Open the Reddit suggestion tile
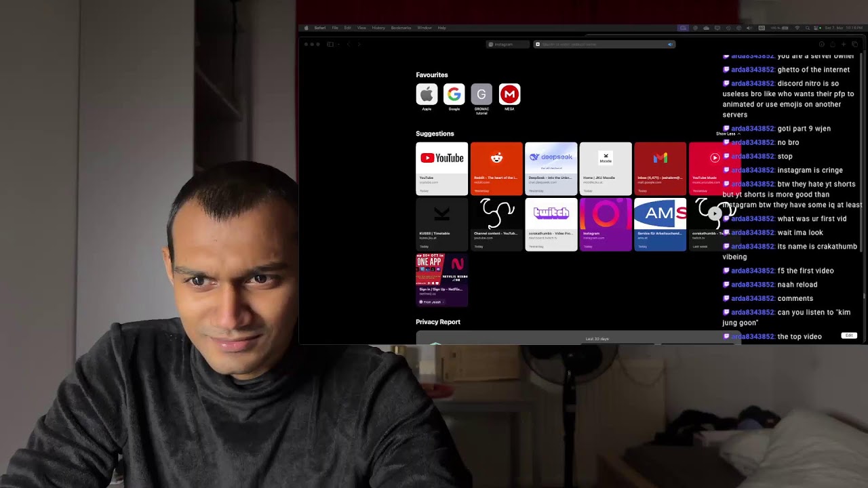Screen dimensions: 868x488 click(x=496, y=168)
